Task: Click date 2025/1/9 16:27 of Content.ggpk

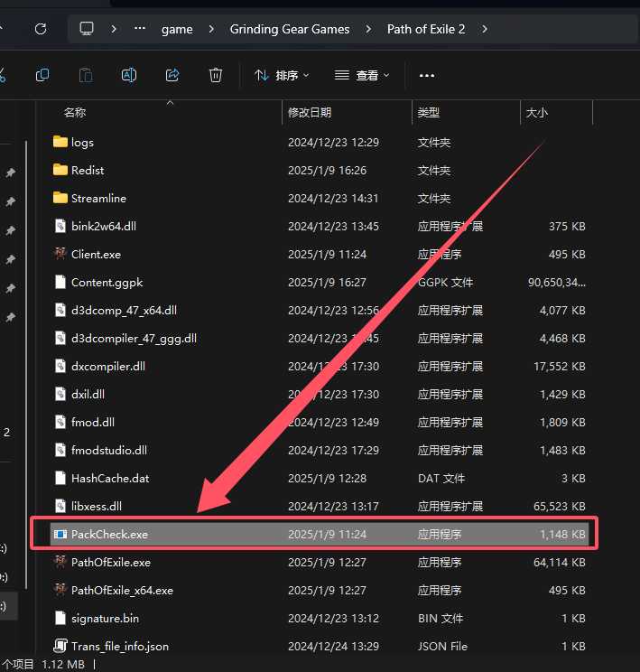Action: pyautogui.click(x=327, y=283)
